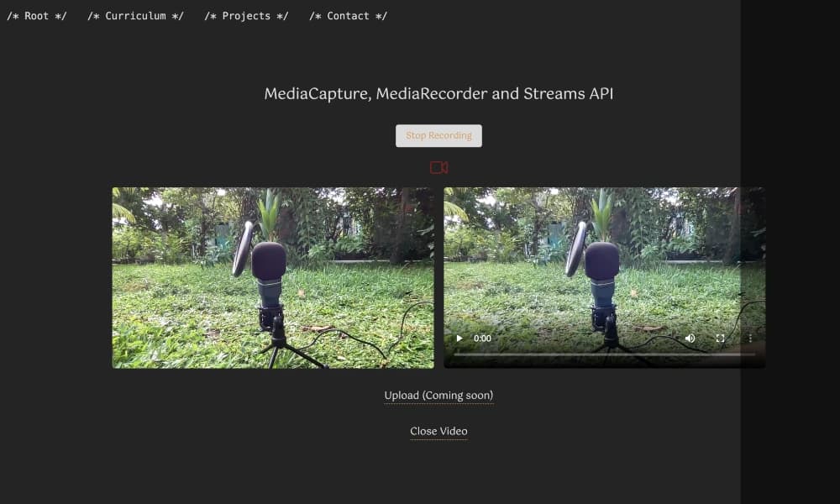
Task: Seek along the video progress bar
Action: point(604,354)
